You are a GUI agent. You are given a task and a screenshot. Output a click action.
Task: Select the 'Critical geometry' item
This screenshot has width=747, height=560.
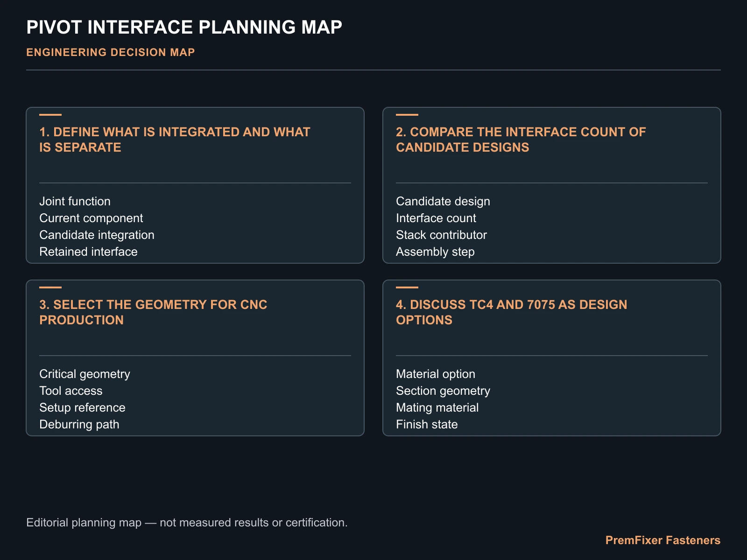click(85, 374)
